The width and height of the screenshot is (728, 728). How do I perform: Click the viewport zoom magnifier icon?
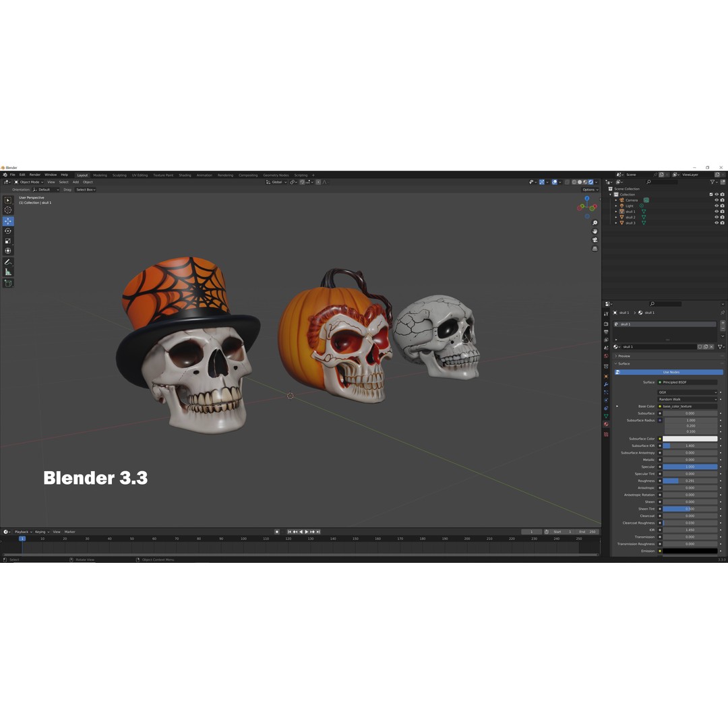tap(595, 223)
